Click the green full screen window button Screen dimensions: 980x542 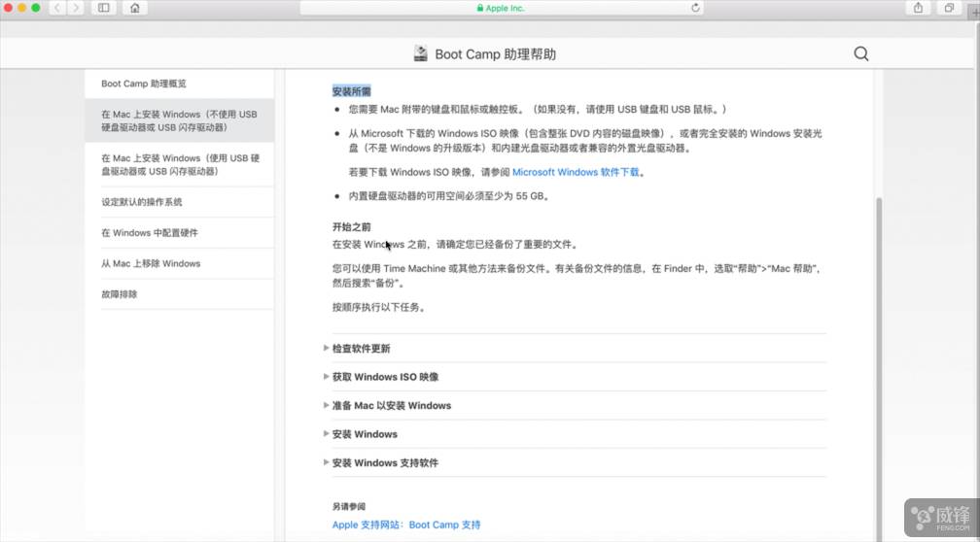click(36, 8)
